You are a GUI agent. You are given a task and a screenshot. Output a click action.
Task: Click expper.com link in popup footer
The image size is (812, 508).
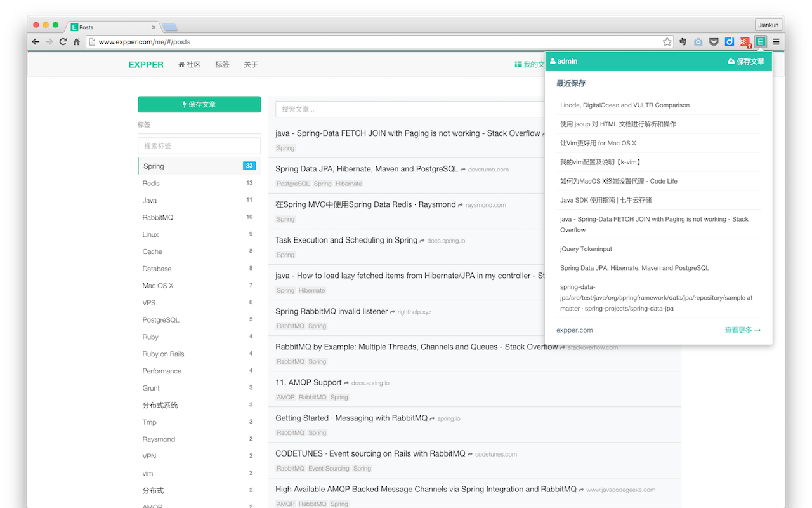[574, 330]
